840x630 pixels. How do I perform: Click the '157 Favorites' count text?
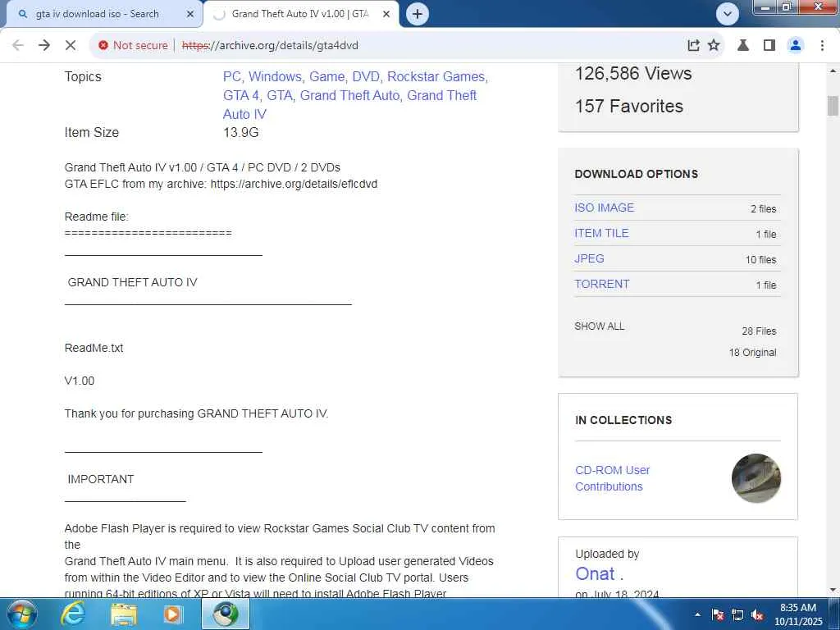[629, 106]
